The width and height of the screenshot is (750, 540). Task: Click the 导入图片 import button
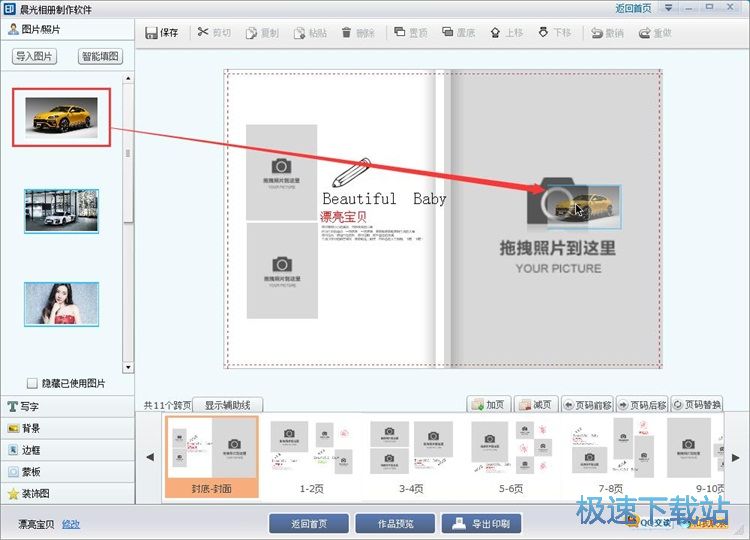click(x=35, y=57)
